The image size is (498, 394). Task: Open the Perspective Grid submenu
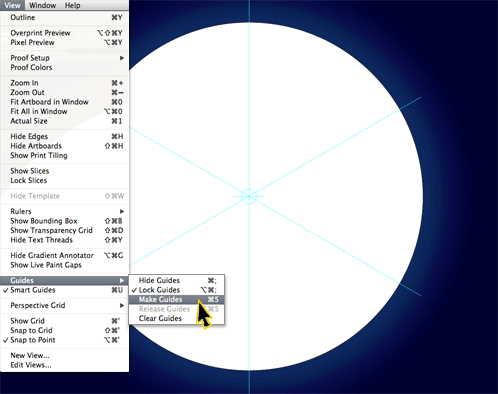point(64,305)
